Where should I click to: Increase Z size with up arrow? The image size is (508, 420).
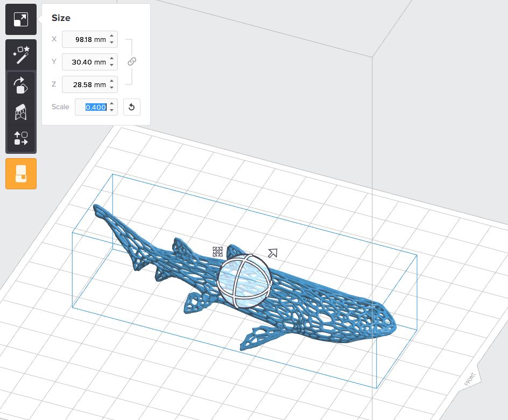pos(112,81)
